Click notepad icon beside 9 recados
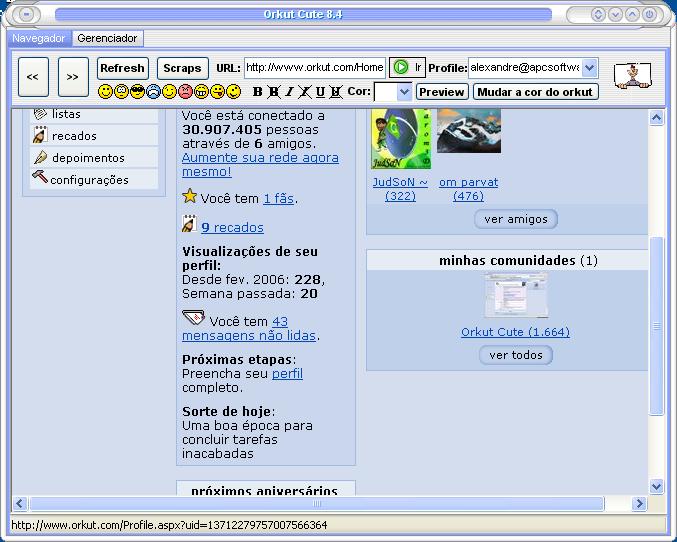 click(190, 224)
